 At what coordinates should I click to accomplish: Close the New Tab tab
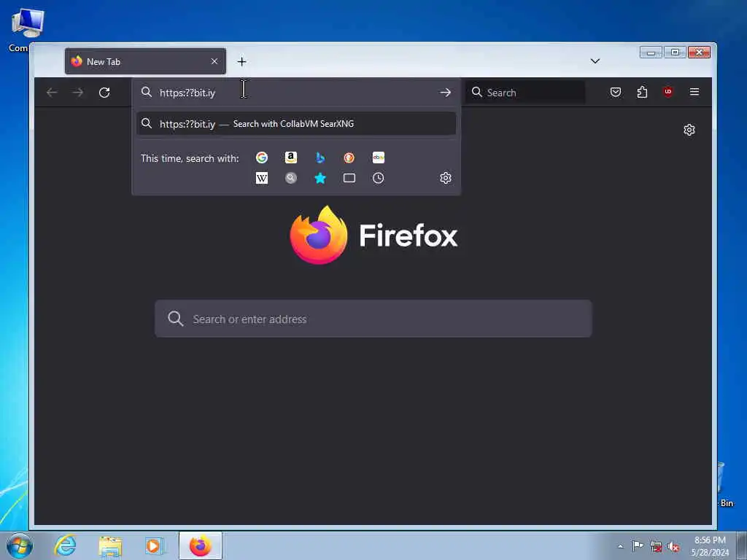pos(214,61)
